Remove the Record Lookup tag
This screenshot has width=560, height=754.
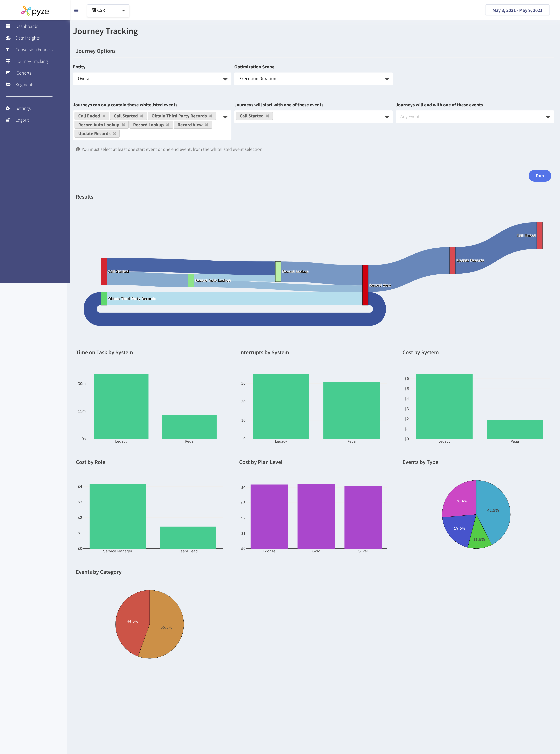[x=168, y=125]
